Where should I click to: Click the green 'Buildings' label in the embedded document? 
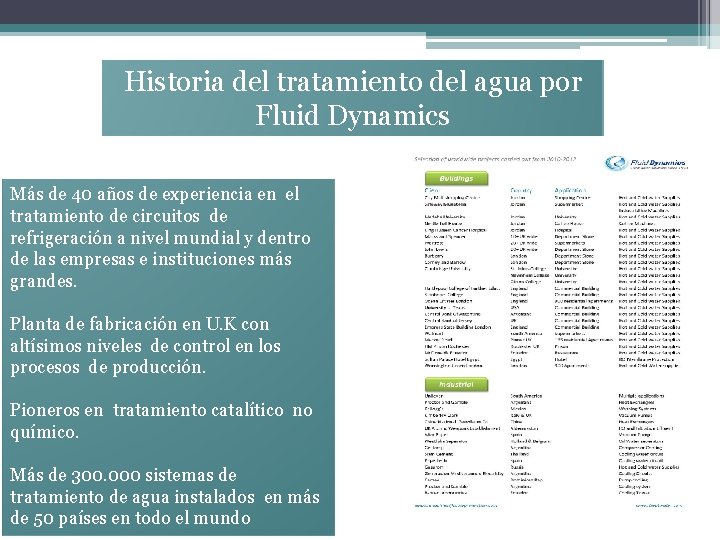(x=456, y=179)
